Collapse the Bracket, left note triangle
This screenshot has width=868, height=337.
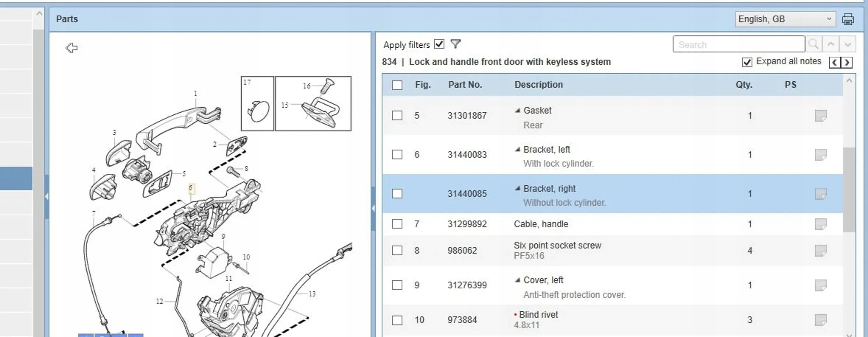517,149
